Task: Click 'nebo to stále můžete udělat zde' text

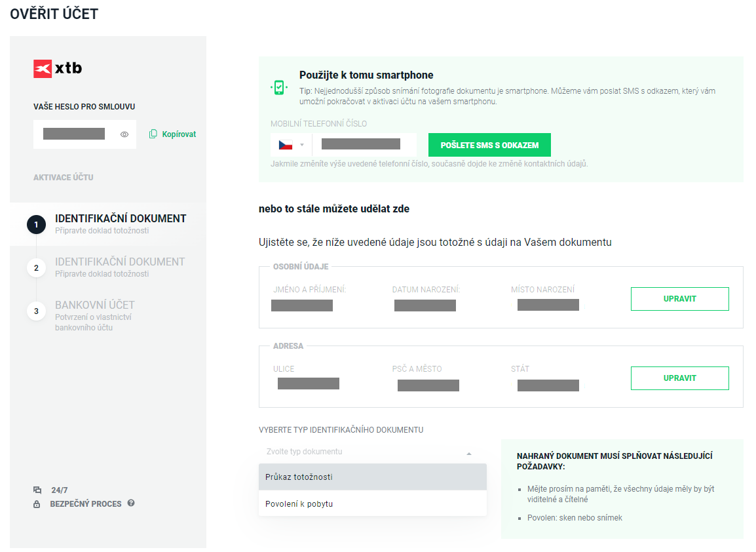Action: pos(334,209)
